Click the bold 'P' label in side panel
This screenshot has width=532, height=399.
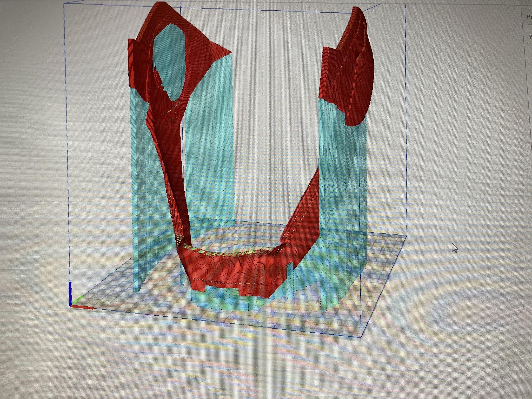pos(530,37)
